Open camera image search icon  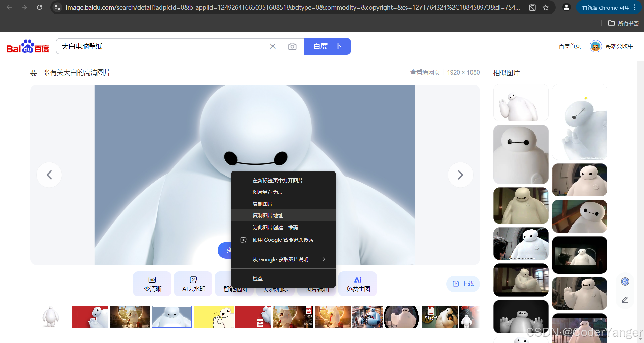(x=292, y=46)
